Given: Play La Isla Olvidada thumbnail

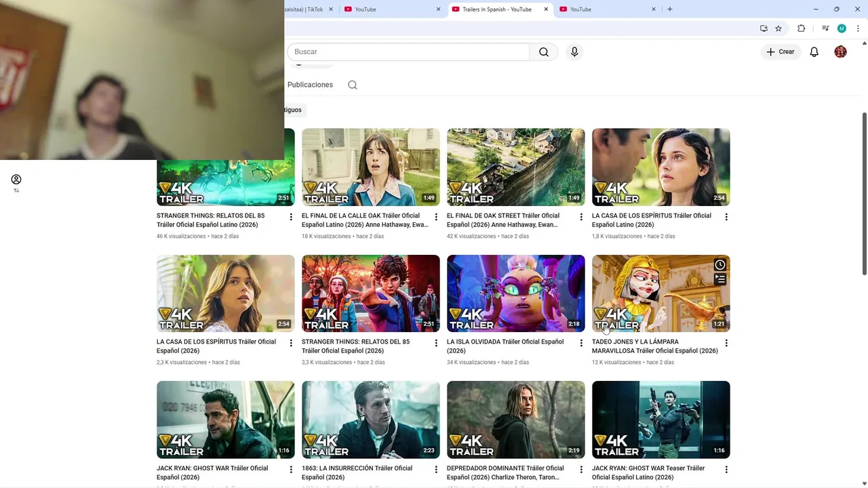Looking at the screenshot, I should click(516, 293).
